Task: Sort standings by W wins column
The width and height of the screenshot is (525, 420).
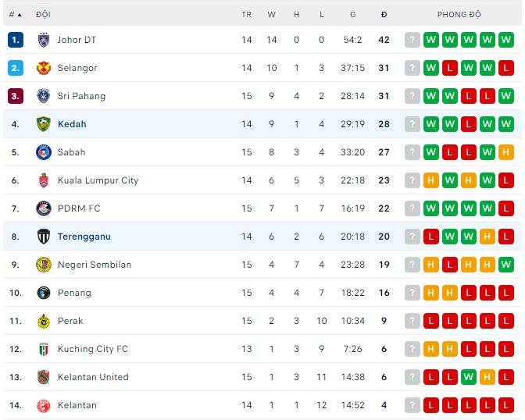Action: coord(272,14)
